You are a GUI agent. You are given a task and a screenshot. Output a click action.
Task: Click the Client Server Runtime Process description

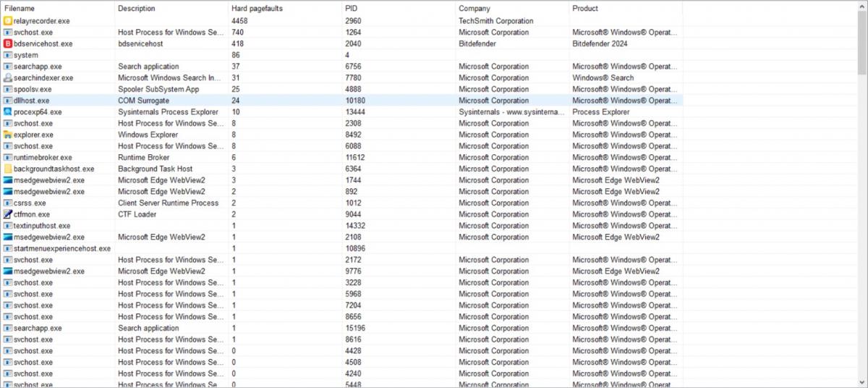169,203
